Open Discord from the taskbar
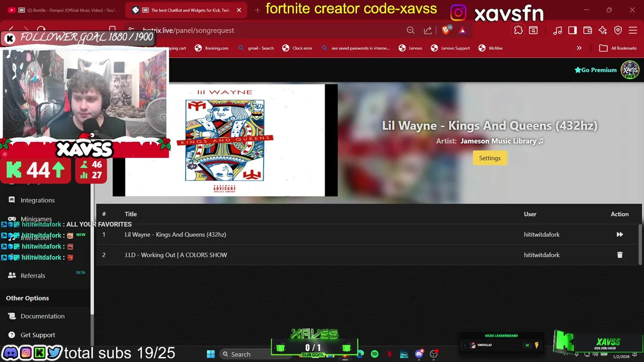Screen dimensions: 644x362 pos(419,354)
